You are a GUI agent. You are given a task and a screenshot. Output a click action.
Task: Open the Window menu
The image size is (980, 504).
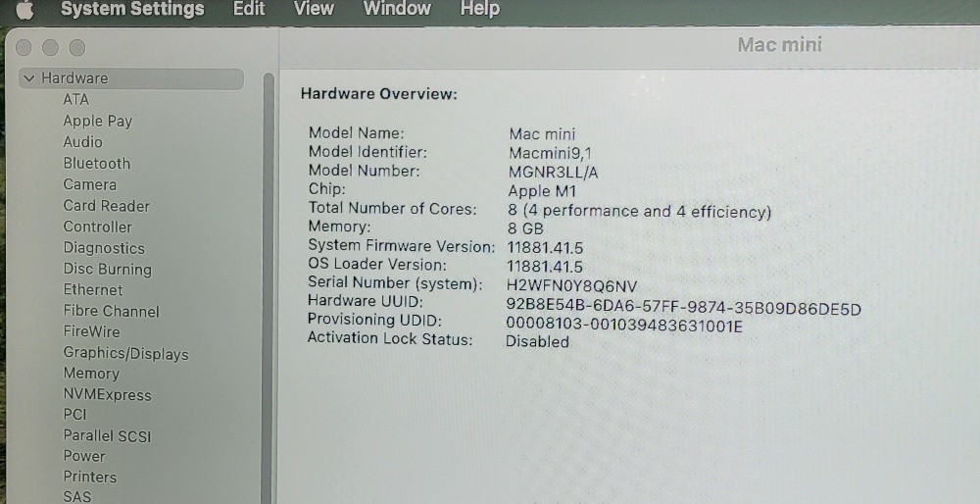[x=397, y=9]
